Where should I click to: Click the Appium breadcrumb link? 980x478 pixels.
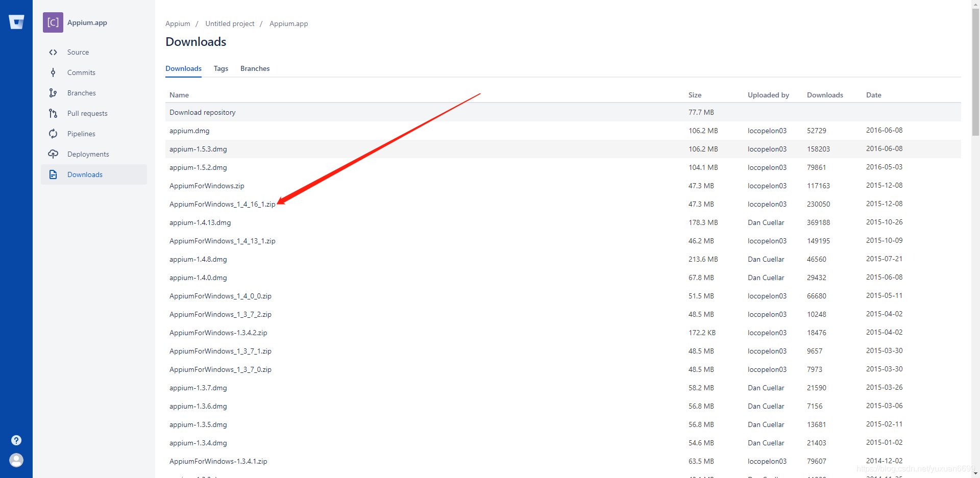tap(178, 23)
